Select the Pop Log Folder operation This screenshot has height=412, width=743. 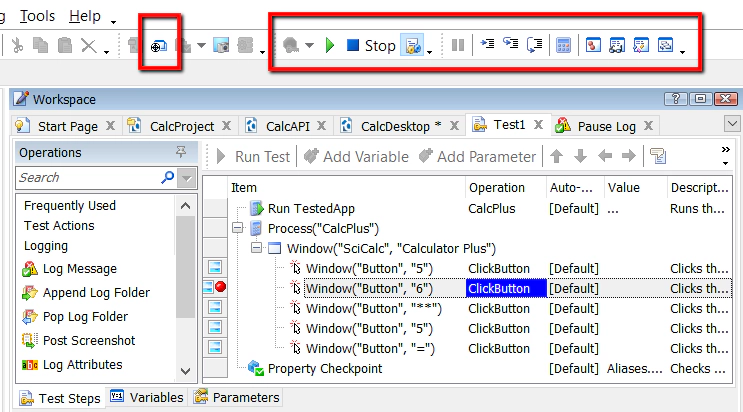[75, 316]
